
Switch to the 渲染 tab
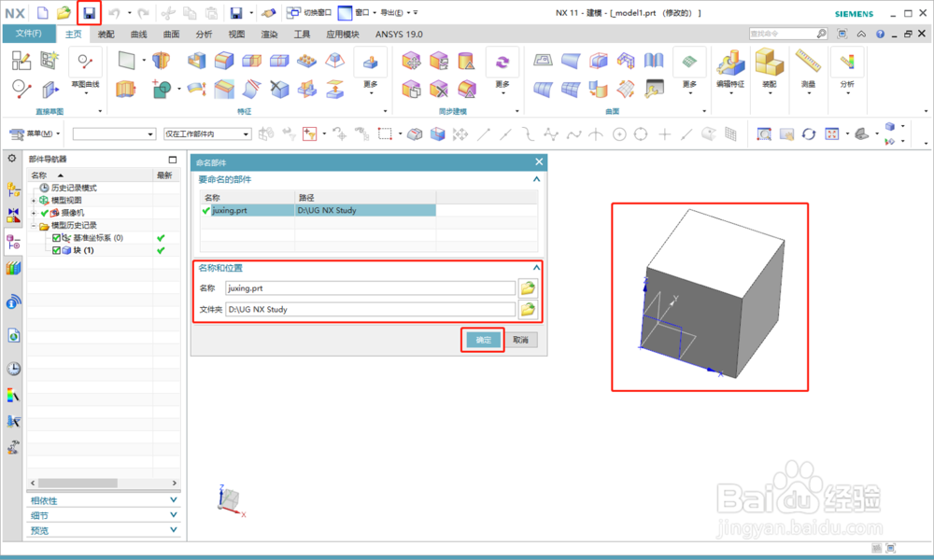[269, 35]
